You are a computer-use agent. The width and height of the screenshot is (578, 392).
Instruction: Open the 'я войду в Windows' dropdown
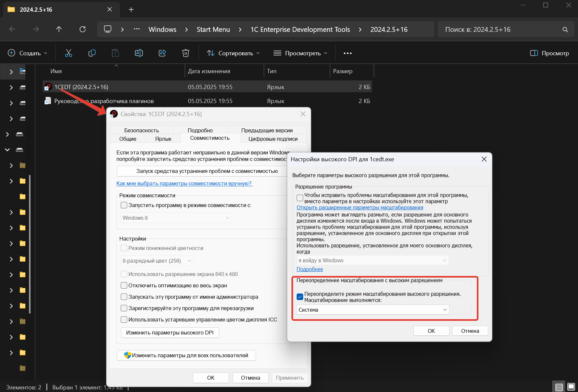tap(372, 260)
